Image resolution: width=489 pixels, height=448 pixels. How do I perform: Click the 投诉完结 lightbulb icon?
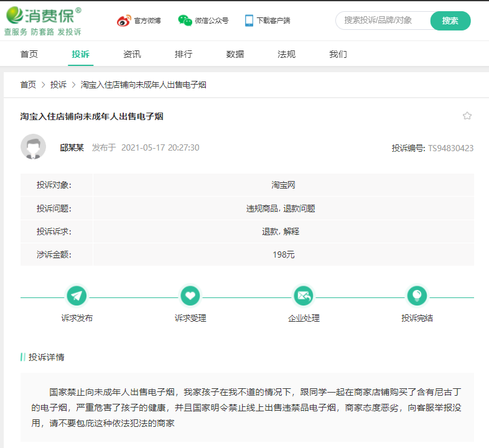pos(417,296)
